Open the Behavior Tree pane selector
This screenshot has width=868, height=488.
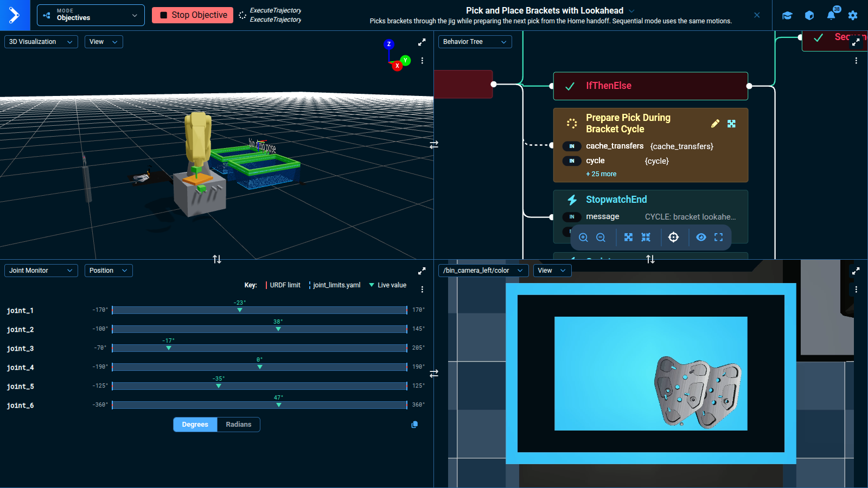point(475,42)
